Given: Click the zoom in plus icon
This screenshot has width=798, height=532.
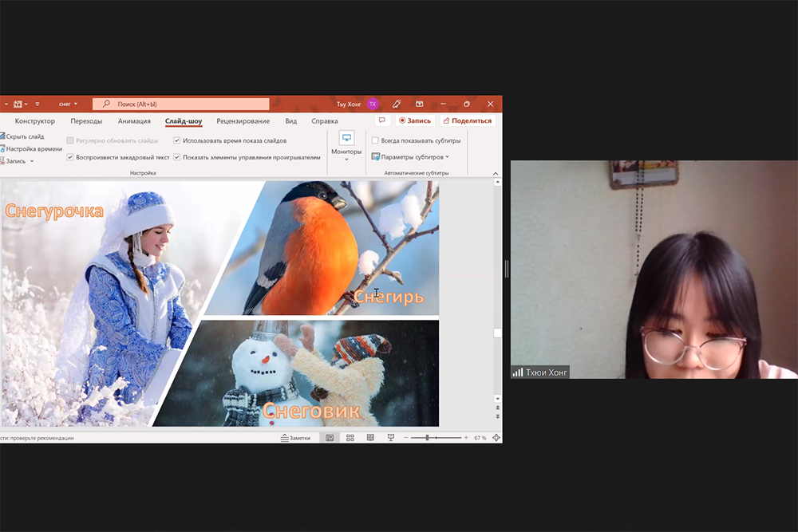Looking at the screenshot, I should tap(466, 437).
